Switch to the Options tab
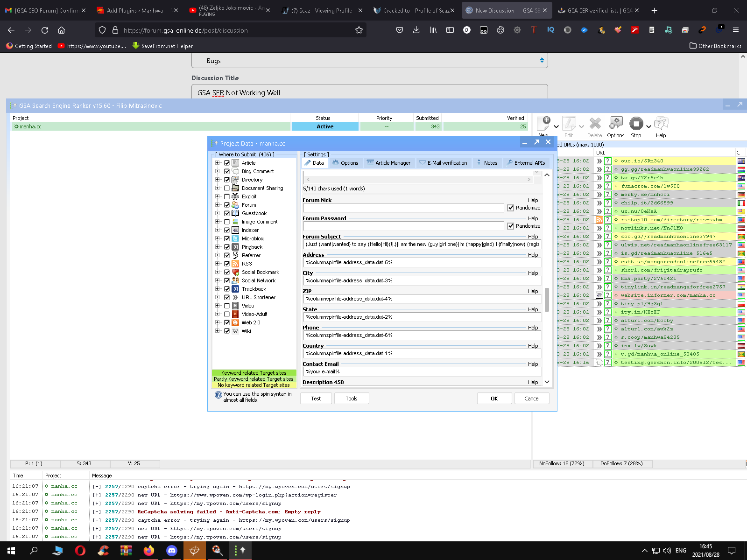Viewport: 747px width, 560px height. (345, 163)
